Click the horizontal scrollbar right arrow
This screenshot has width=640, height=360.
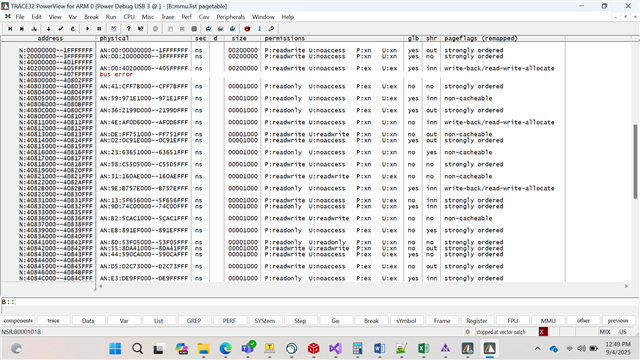click(627, 286)
